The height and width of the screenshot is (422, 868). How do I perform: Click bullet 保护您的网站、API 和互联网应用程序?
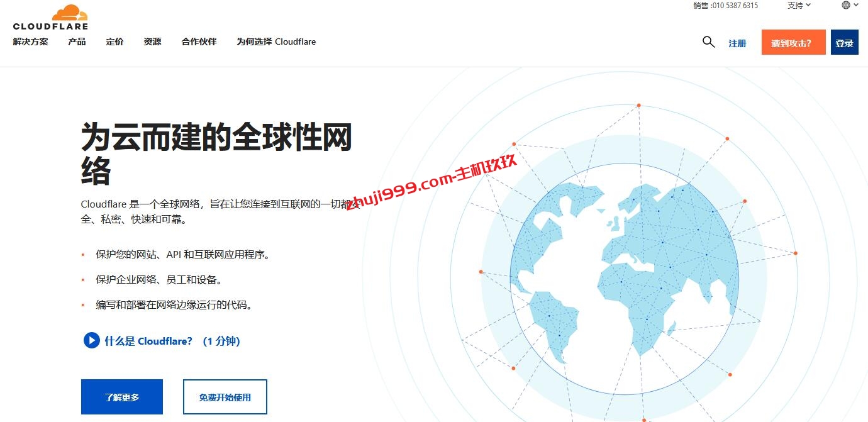pos(182,255)
